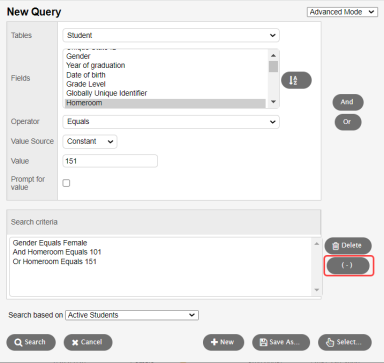Click the parentheses grouping button
The width and height of the screenshot is (384, 363).
[x=348, y=265]
